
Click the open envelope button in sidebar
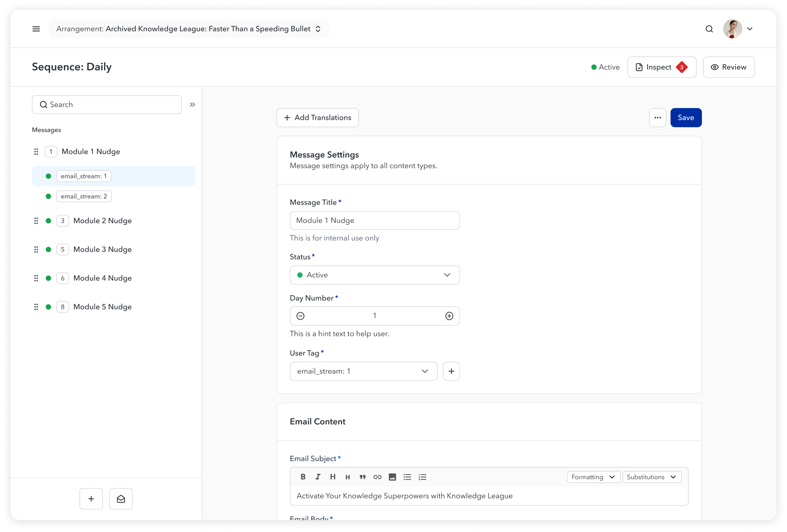tap(121, 499)
